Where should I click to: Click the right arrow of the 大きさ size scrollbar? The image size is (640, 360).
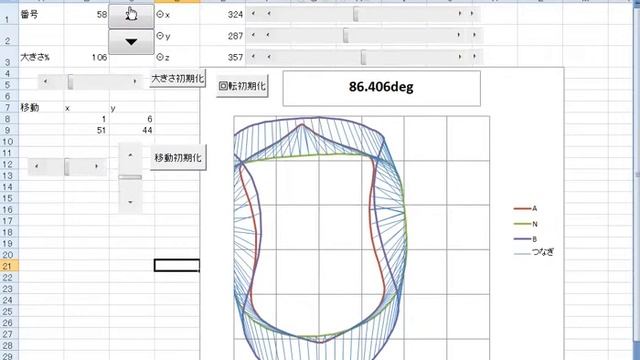coord(135,82)
